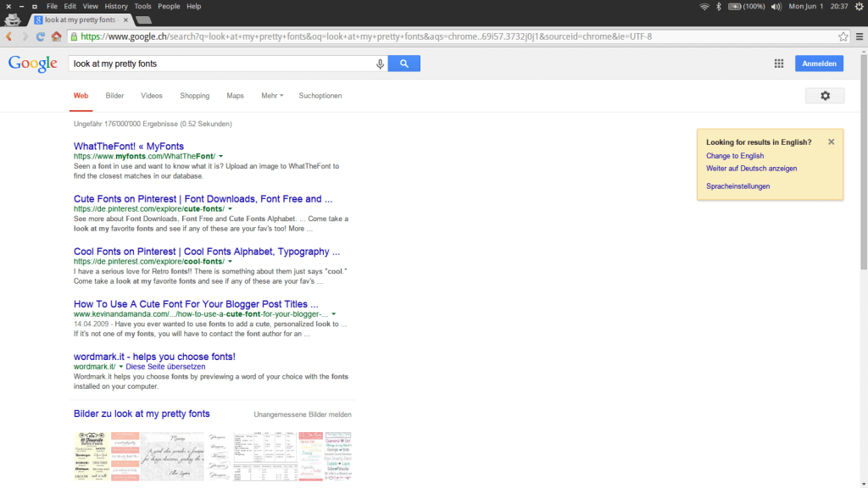Bookmark the page using the star icon
Screen dimensions: 868x488
pyautogui.click(x=842, y=36)
